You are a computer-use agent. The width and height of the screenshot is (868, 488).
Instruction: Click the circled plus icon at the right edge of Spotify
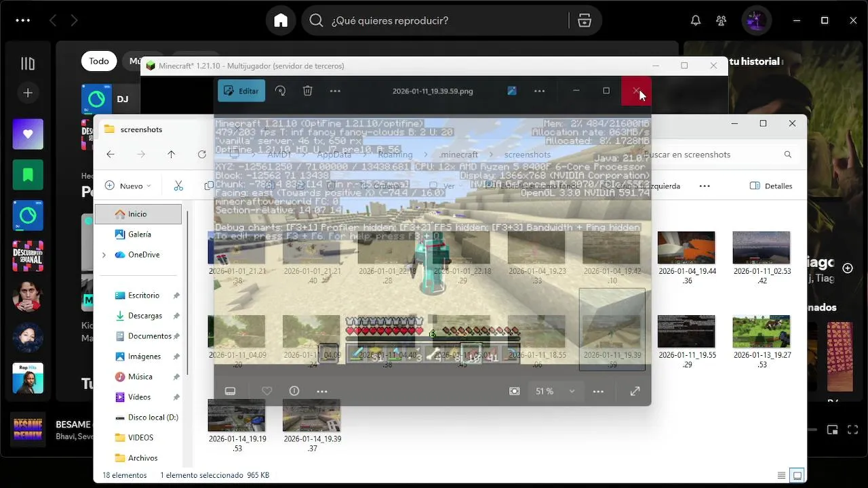point(848,268)
